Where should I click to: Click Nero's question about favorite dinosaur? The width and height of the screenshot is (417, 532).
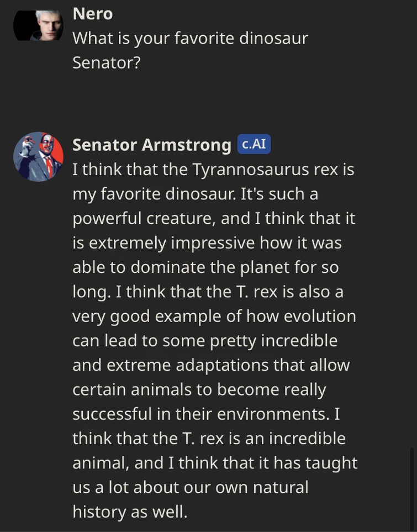[190, 38]
